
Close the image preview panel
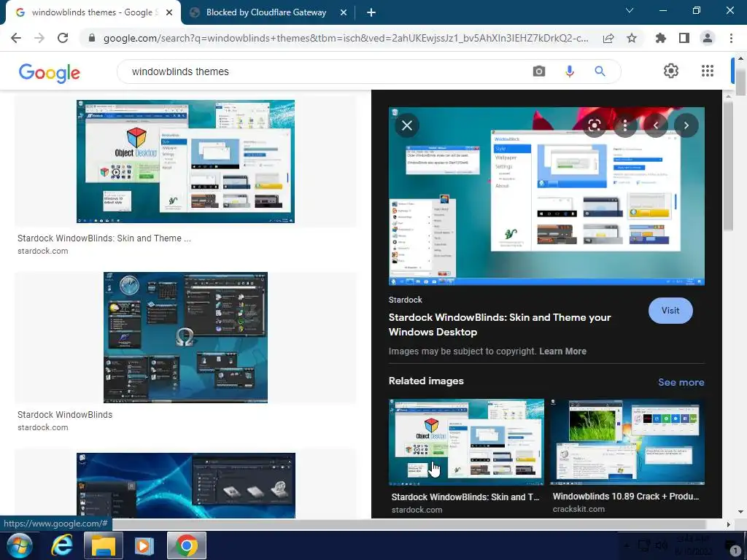[407, 125]
